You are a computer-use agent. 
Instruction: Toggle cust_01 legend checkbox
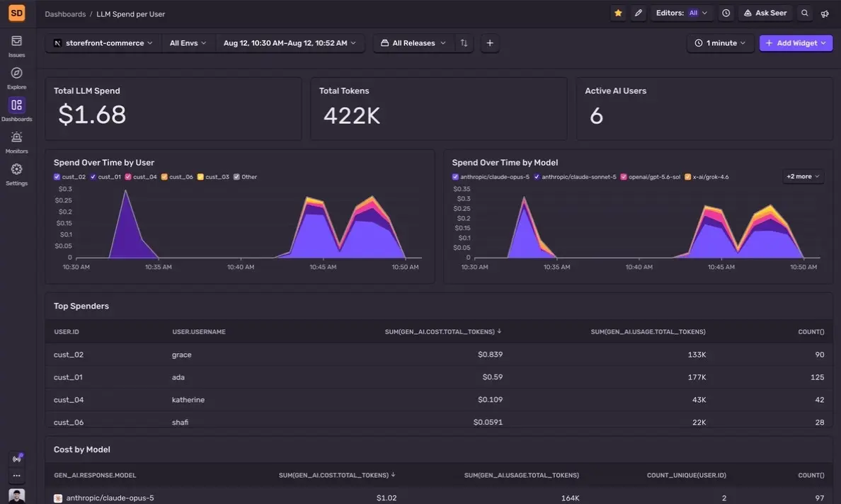click(93, 177)
